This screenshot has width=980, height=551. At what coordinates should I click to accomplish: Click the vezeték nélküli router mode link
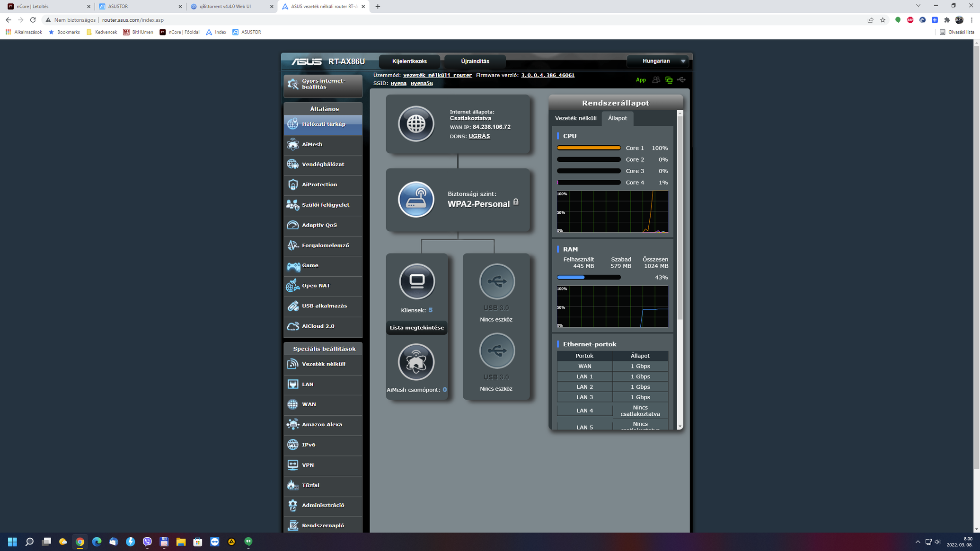tap(437, 75)
